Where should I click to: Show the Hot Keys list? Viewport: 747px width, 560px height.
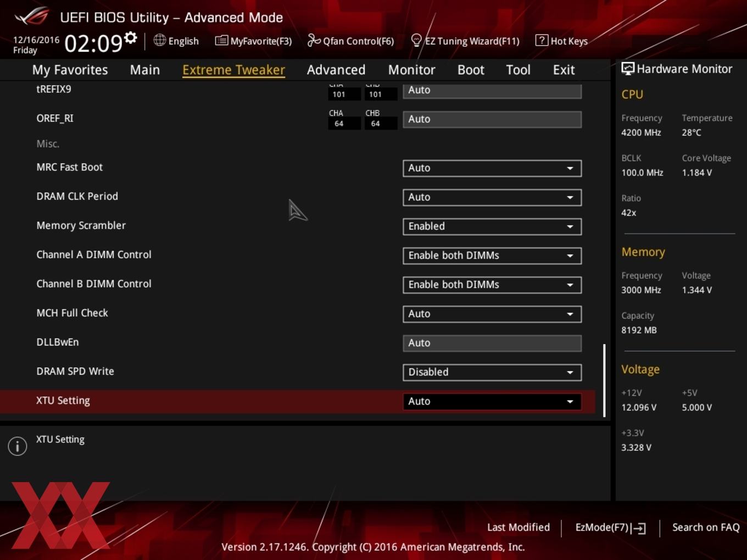[561, 41]
